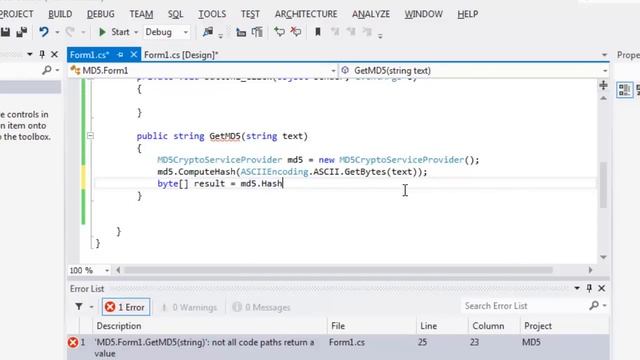Viewport: 640px width, 360px height.
Task: Open the Start target dropdown arrow
Action: point(136,32)
